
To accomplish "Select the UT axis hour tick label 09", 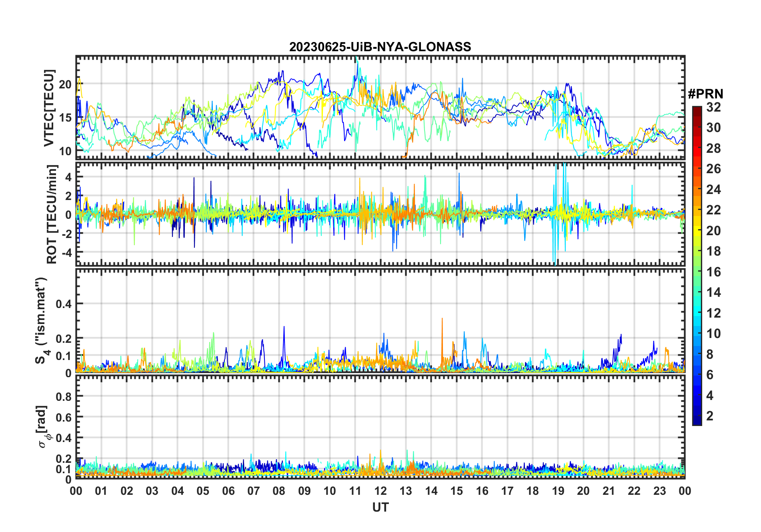I will (x=304, y=491).
